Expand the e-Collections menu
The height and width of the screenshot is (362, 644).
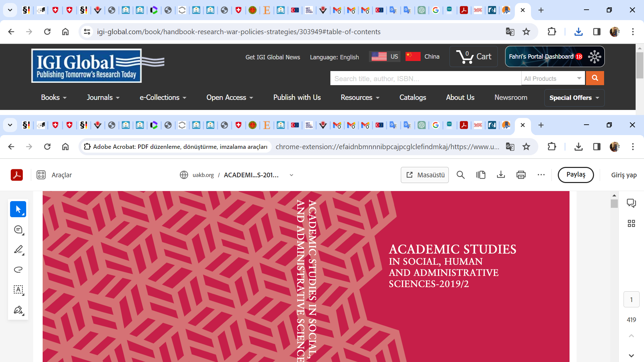click(x=163, y=98)
